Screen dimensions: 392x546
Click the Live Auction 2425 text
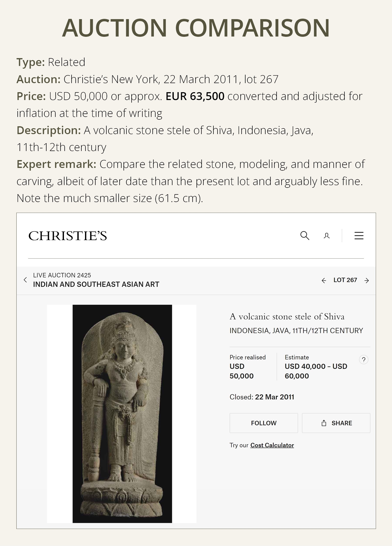[x=62, y=275]
